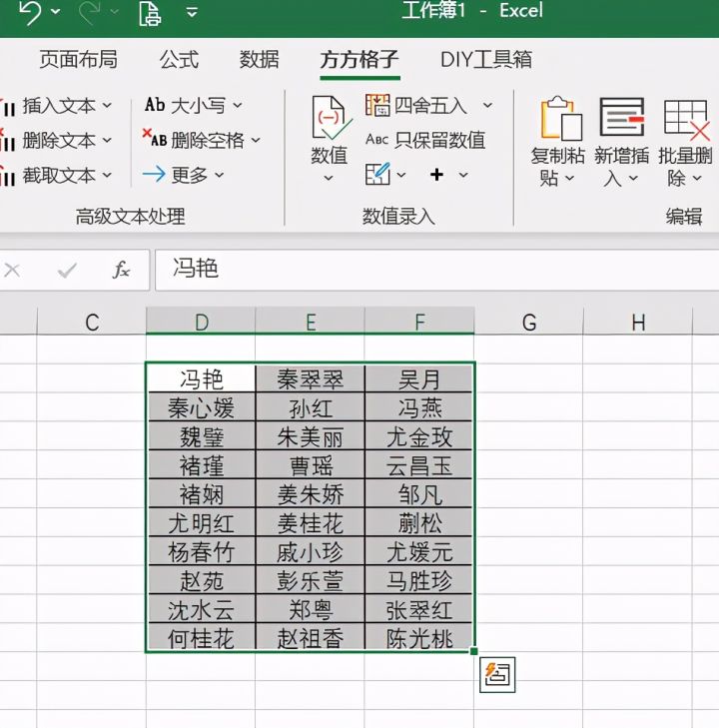Select cell containing 朱美丽
Viewport: 719px width, 728px height.
pos(310,436)
